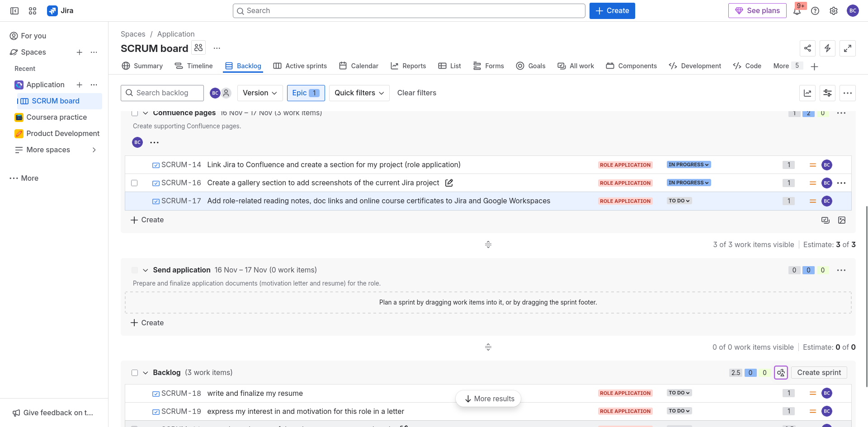Open the automation lightning bolt icon

[x=827, y=48]
